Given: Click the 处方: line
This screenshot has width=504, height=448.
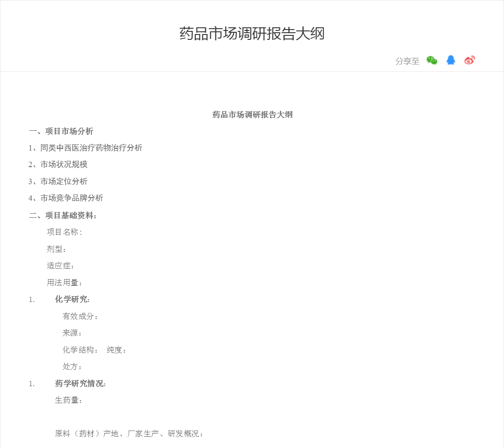Looking at the screenshot, I should (x=72, y=366).
